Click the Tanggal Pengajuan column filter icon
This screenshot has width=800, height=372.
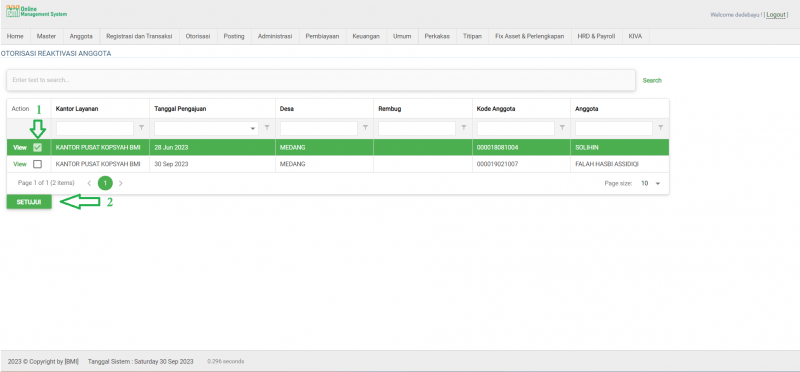click(x=267, y=128)
